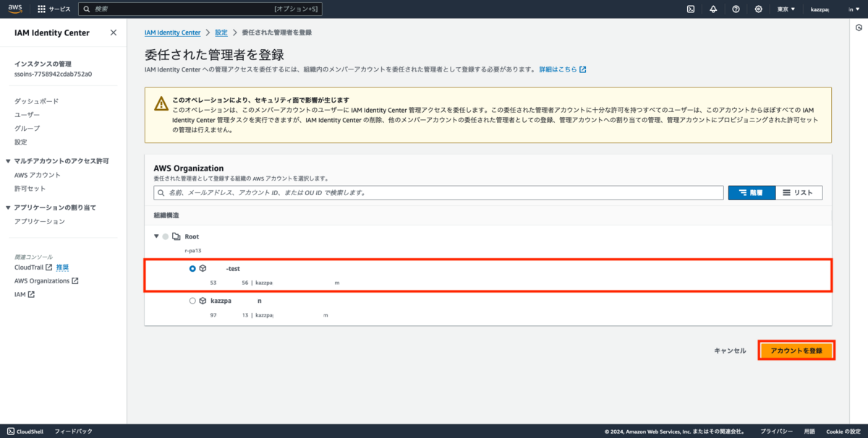Open 用語 footer link
Screen dimensions: 868x438
810,431
